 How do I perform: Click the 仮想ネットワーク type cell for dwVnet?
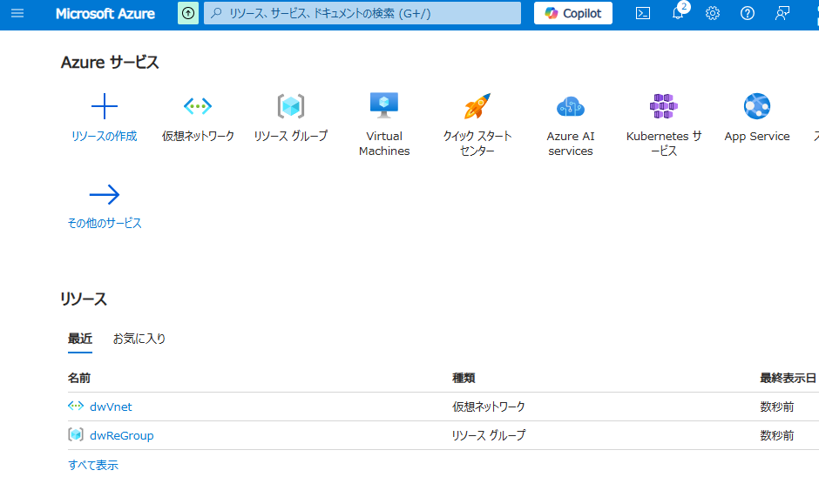pyautogui.click(x=489, y=407)
